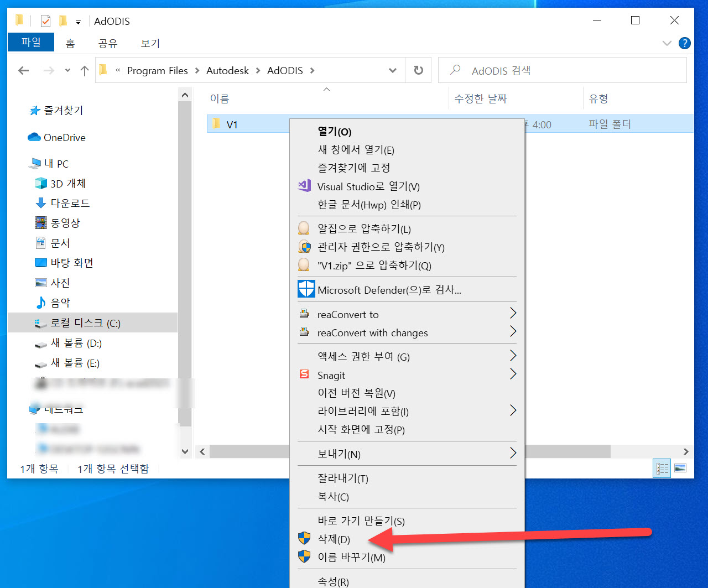Screen dimensions: 708x588
Task: Click AdODIS in the breadcrumb path
Action: tap(285, 70)
